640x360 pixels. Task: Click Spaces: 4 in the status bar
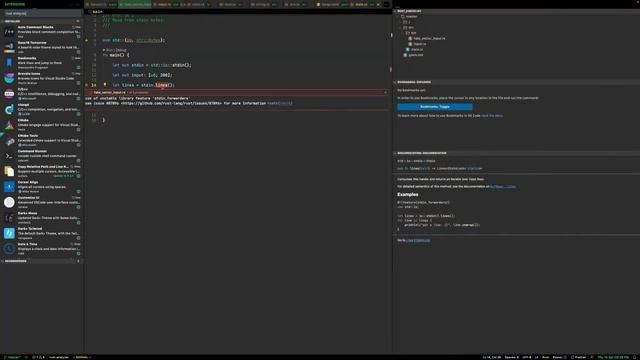pyautogui.click(x=511, y=357)
